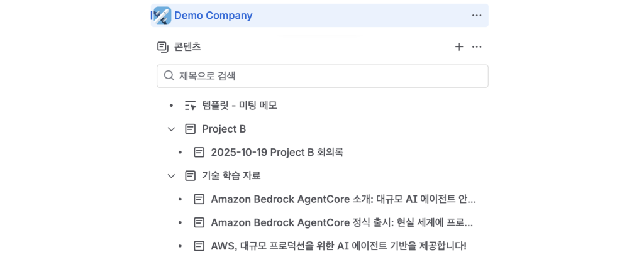Open Demo Company space more options menu

tap(477, 16)
